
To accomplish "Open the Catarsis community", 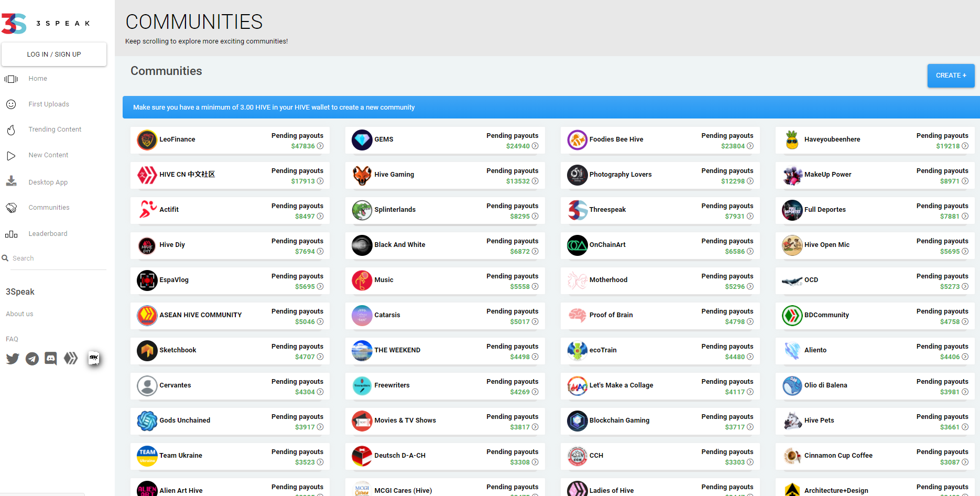I will (x=445, y=316).
